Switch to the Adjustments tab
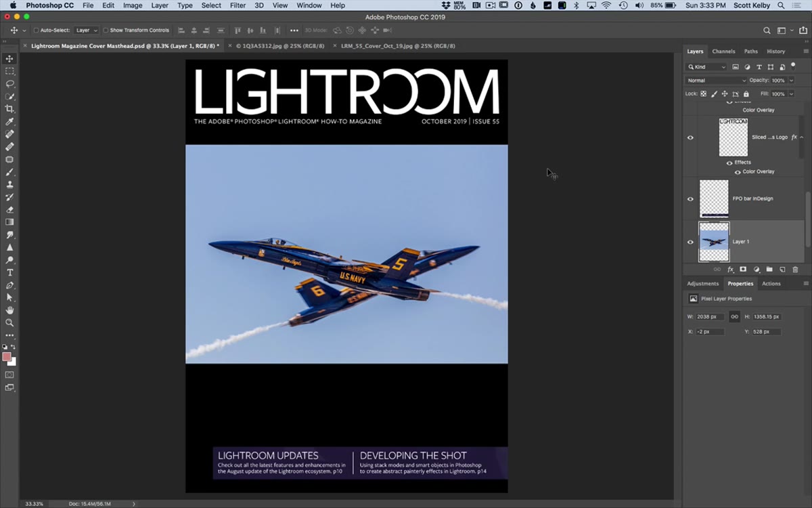Image resolution: width=812 pixels, height=508 pixels. pos(702,284)
